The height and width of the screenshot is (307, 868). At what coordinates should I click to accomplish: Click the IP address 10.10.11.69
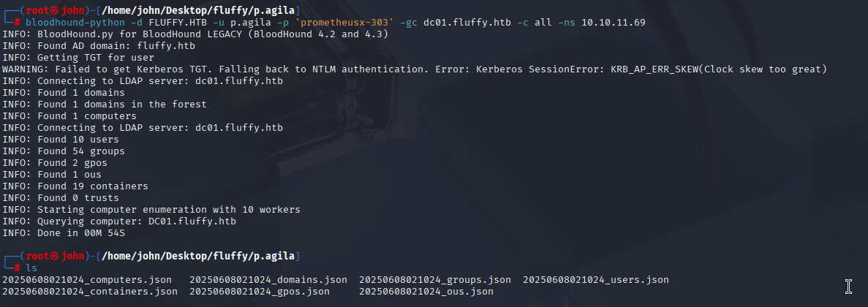[x=614, y=22]
